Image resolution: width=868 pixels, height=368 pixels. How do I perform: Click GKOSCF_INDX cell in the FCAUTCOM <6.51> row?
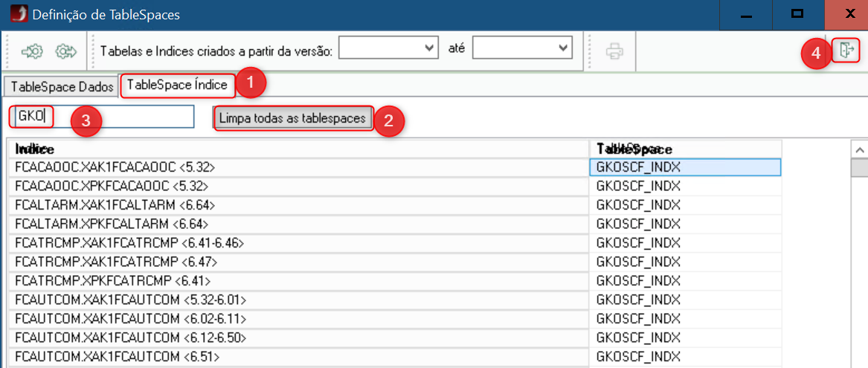point(685,355)
